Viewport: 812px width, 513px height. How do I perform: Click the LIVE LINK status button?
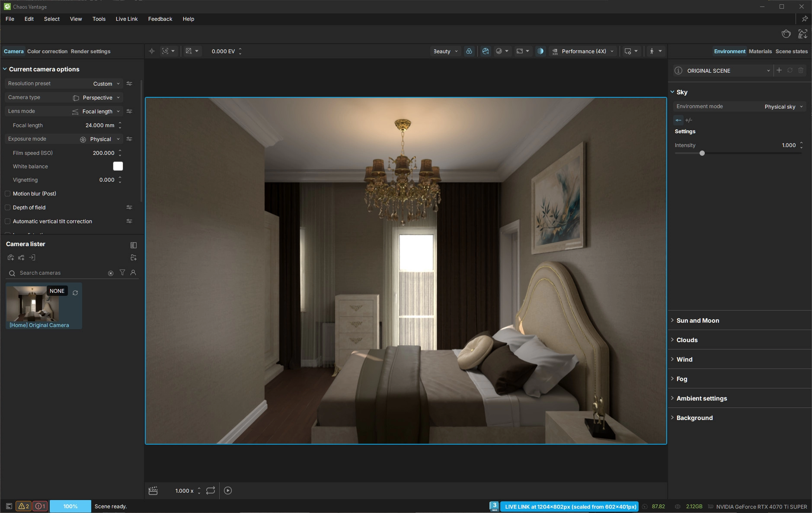(x=570, y=507)
